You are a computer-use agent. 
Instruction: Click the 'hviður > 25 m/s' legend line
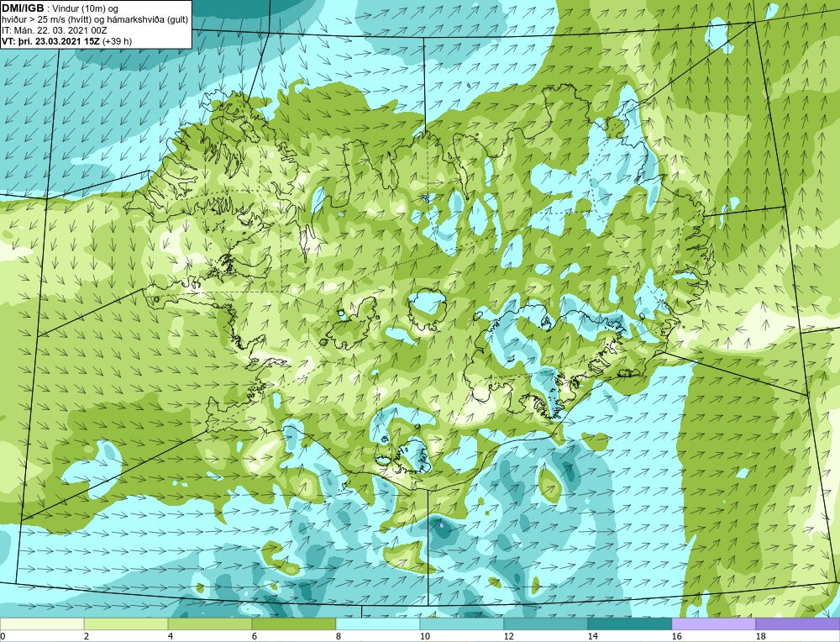tap(95, 19)
